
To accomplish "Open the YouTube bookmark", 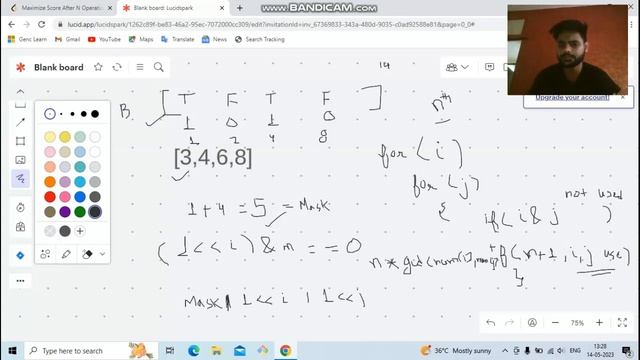I will point(104,39).
